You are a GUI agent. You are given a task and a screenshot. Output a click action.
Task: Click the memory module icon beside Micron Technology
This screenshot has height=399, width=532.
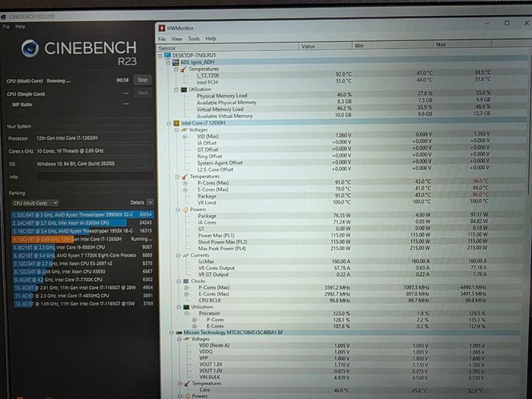click(179, 333)
